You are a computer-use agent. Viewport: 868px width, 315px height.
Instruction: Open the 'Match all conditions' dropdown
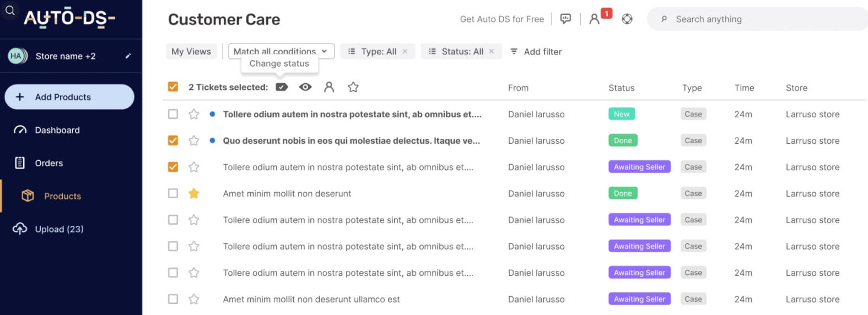click(281, 51)
